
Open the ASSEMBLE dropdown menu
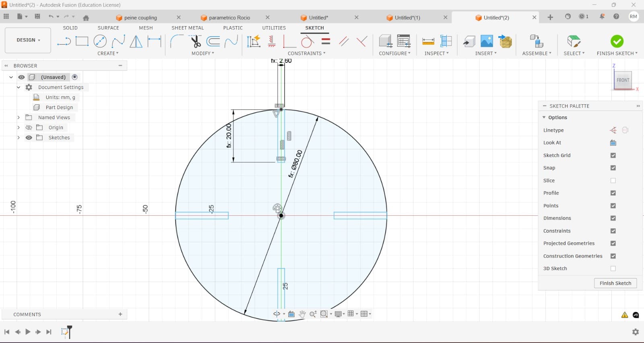point(537,53)
